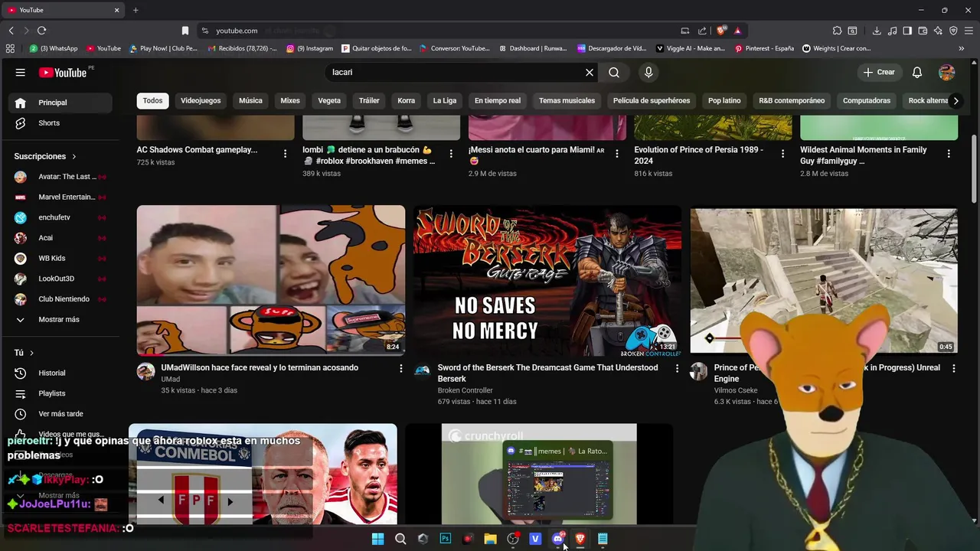Screen dimensions: 980x551
Task: Select the Videojuegos filter chip
Action: pos(201,100)
